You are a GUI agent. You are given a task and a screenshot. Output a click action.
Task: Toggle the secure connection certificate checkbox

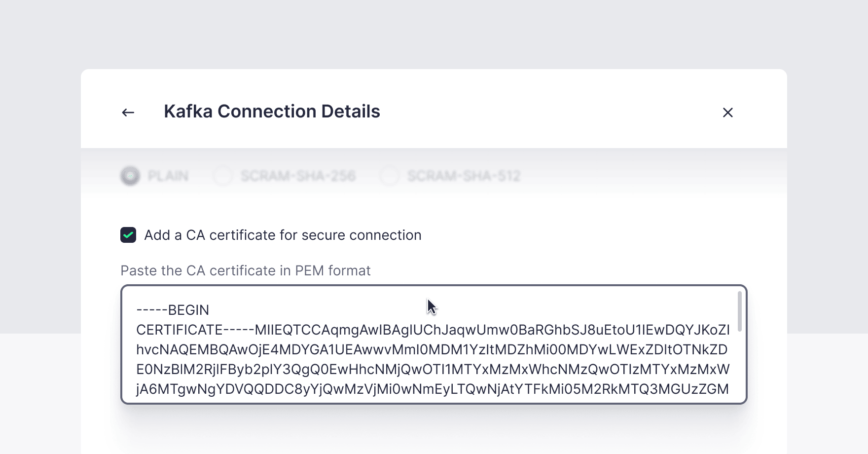pos(128,235)
